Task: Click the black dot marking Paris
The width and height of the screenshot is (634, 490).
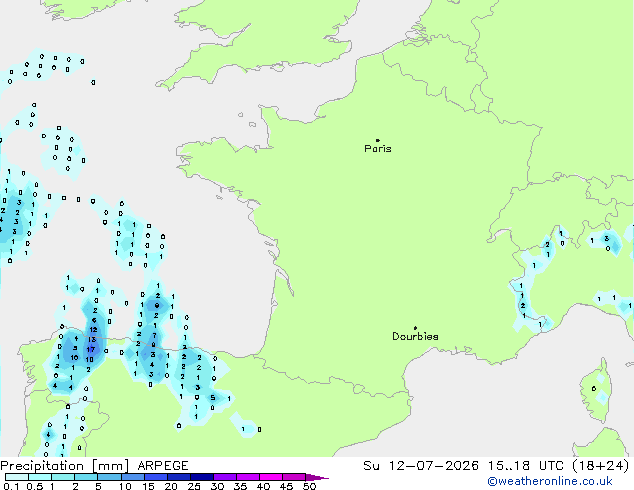Action: pyautogui.click(x=378, y=140)
